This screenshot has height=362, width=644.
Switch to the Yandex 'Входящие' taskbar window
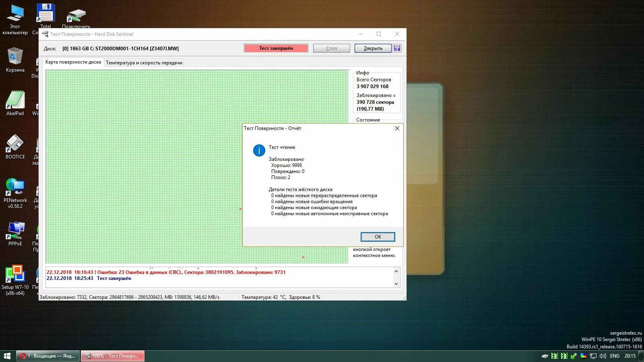(x=48, y=356)
